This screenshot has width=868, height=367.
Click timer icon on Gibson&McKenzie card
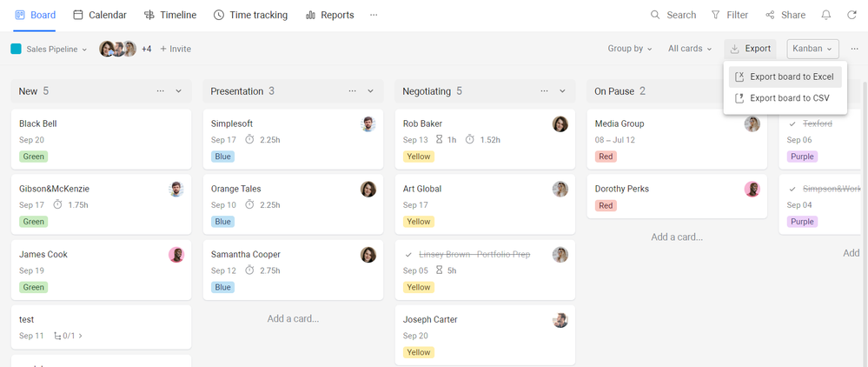tap(57, 204)
